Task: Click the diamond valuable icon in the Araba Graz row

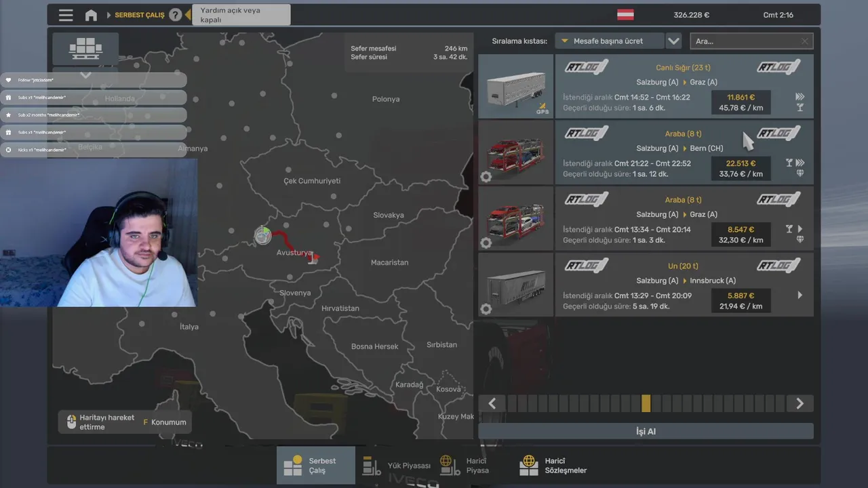Action: pos(800,240)
